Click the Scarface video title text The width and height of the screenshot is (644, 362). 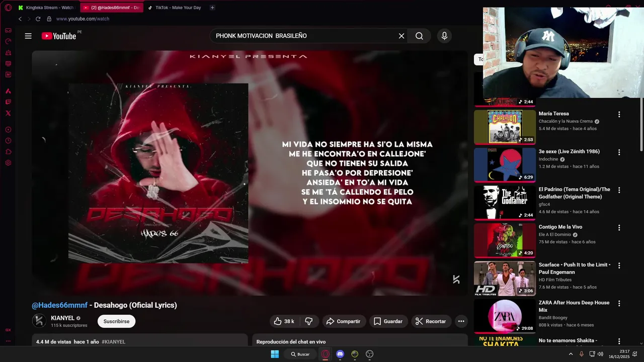[574, 268]
